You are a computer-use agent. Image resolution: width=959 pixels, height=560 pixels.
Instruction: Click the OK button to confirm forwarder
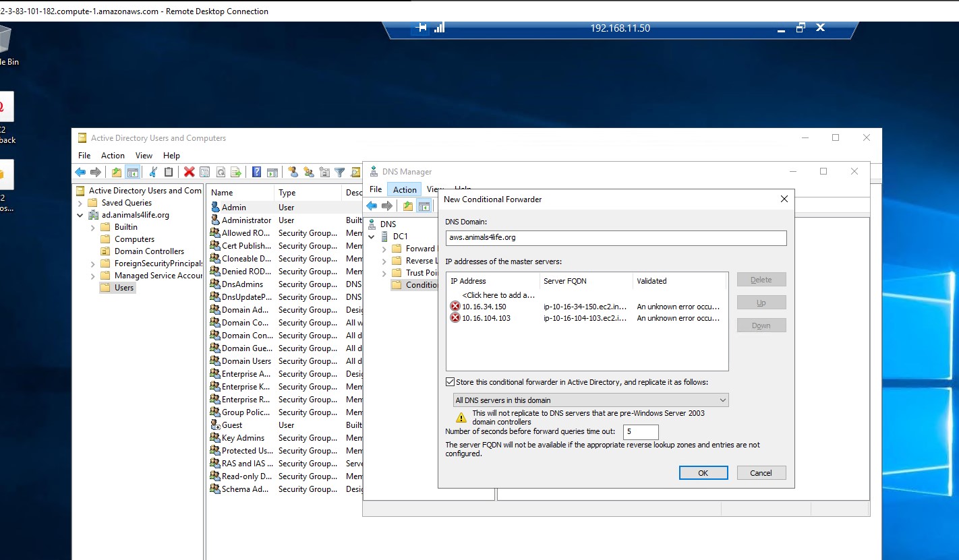703,472
